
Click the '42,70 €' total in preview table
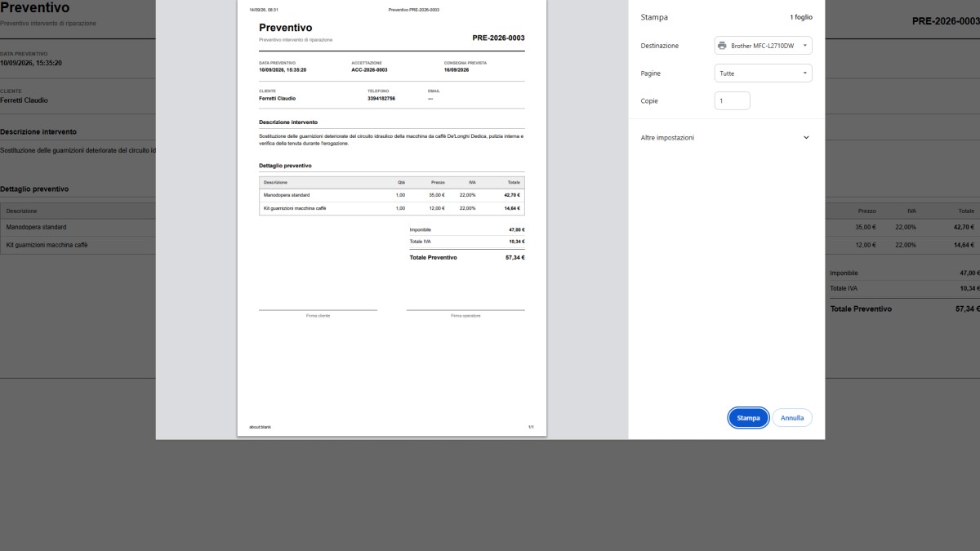[x=512, y=195]
